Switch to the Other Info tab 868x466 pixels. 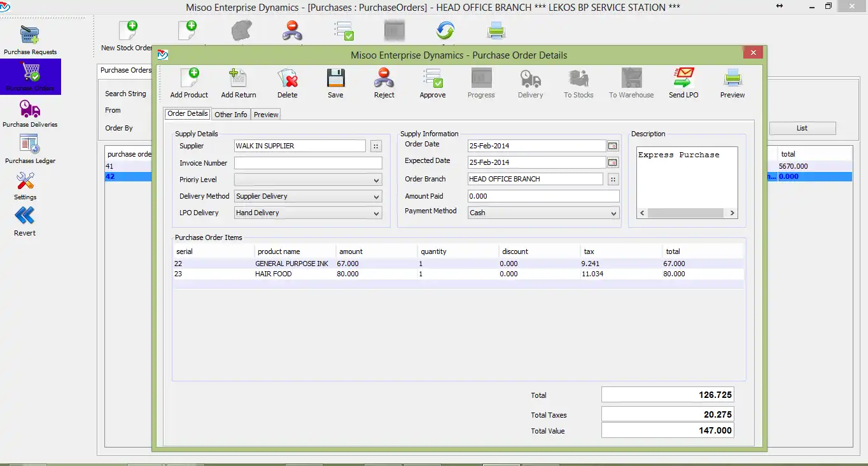click(230, 115)
